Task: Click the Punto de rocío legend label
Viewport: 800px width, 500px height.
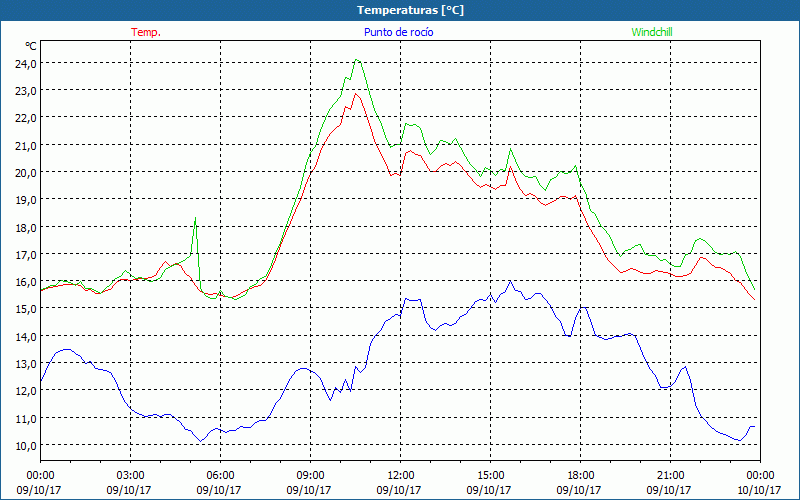Action: pyautogui.click(x=398, y=32)
